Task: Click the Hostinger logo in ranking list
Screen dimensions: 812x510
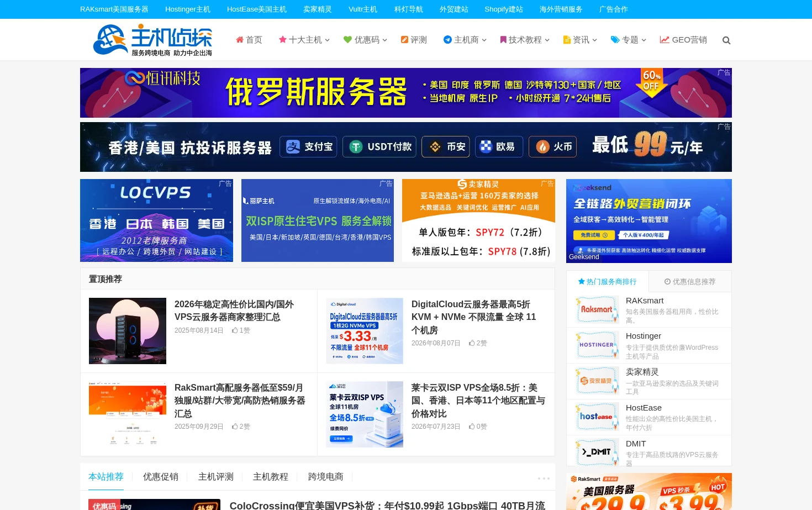Action: 597,345
